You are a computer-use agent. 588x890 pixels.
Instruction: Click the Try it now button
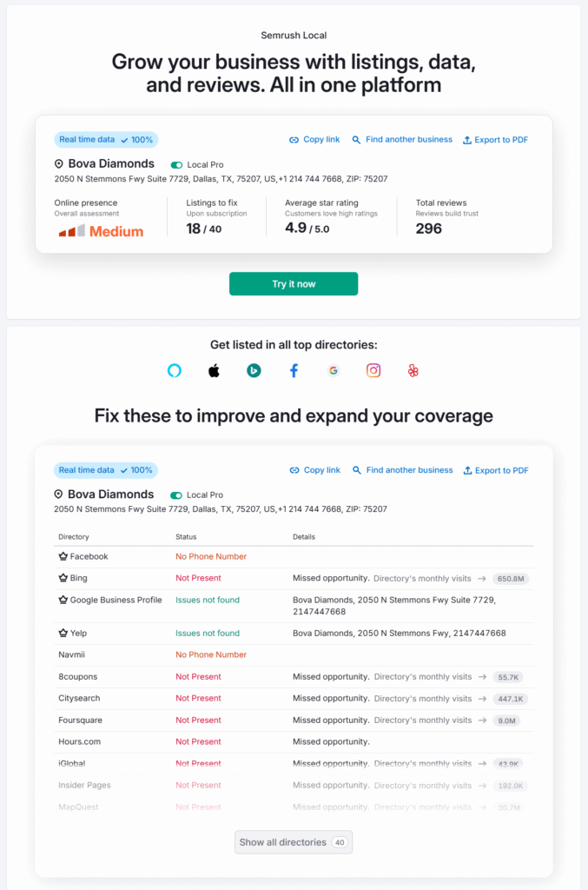click(x=294, y=284)
